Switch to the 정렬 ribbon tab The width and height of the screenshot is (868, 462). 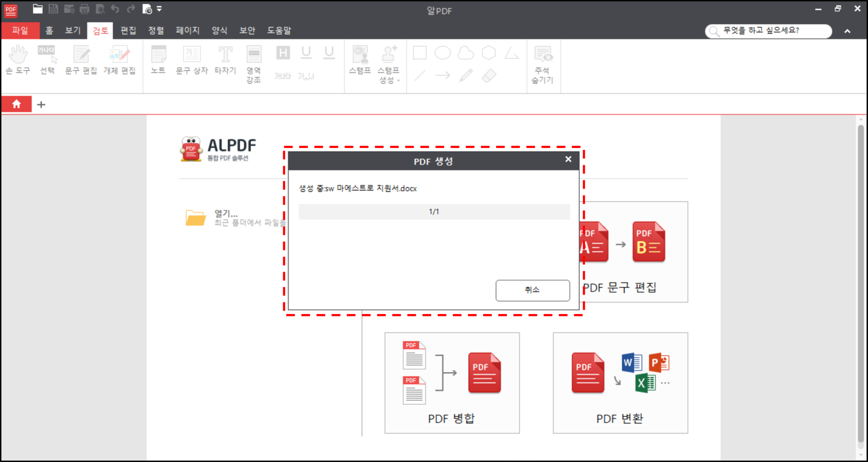[x=156, y=30]
